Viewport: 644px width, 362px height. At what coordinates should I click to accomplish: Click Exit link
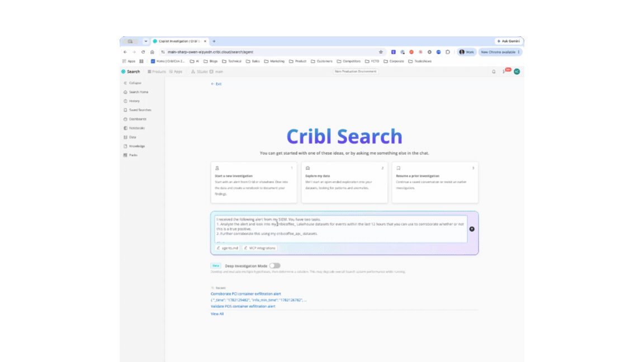216,84
